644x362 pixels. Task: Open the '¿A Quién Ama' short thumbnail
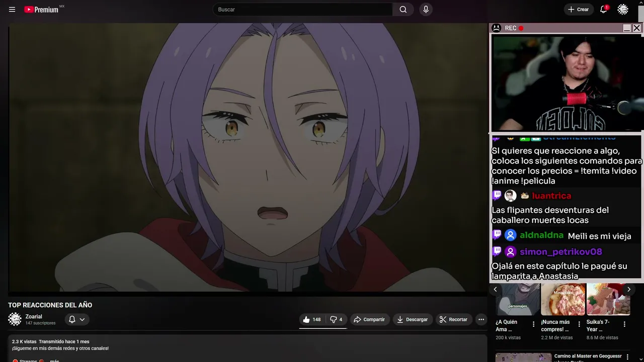coord(518,299)
